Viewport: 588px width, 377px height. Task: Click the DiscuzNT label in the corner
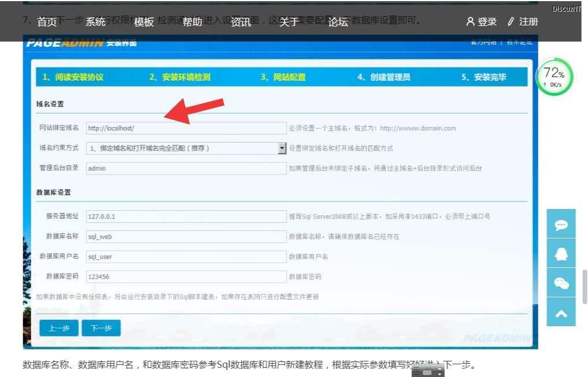[x=567, y=9]
